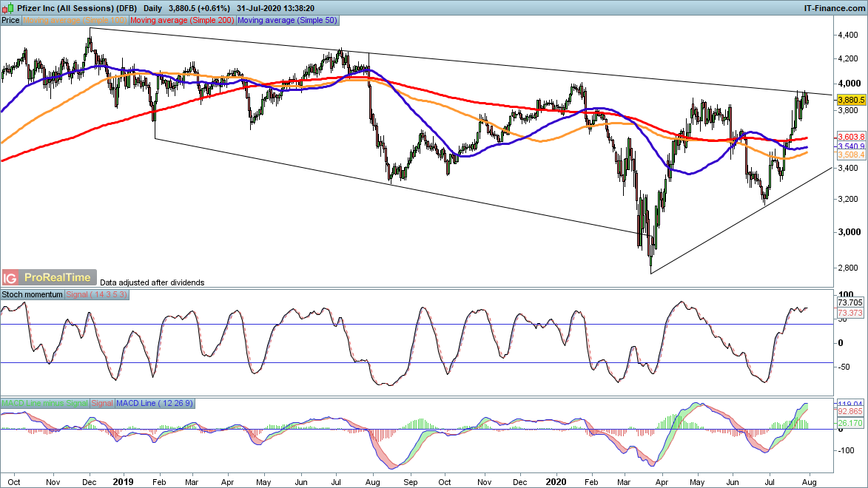This screenshot has height=488, width=868.
Task: Click the IT-Finance.com link
Action: (x=833, y=7)
